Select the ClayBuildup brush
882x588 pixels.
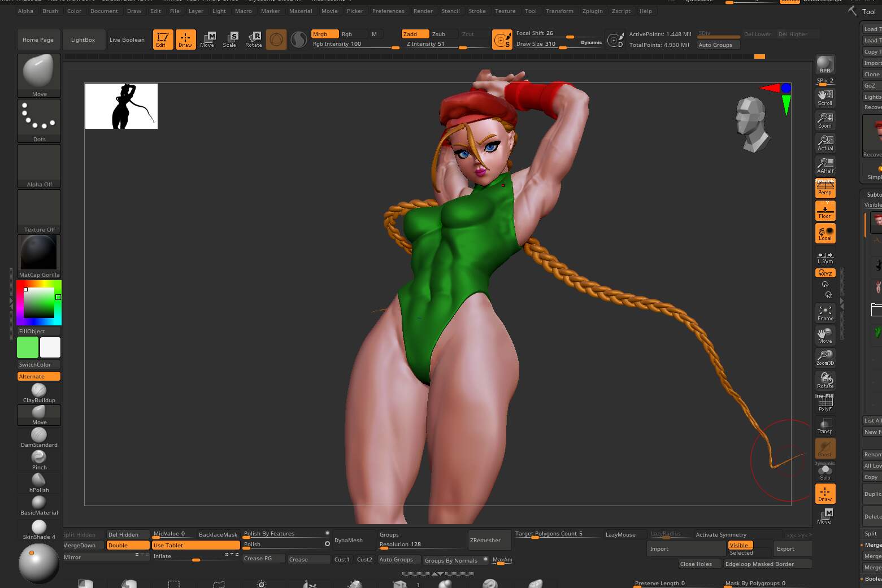click(x=39, y=393)
